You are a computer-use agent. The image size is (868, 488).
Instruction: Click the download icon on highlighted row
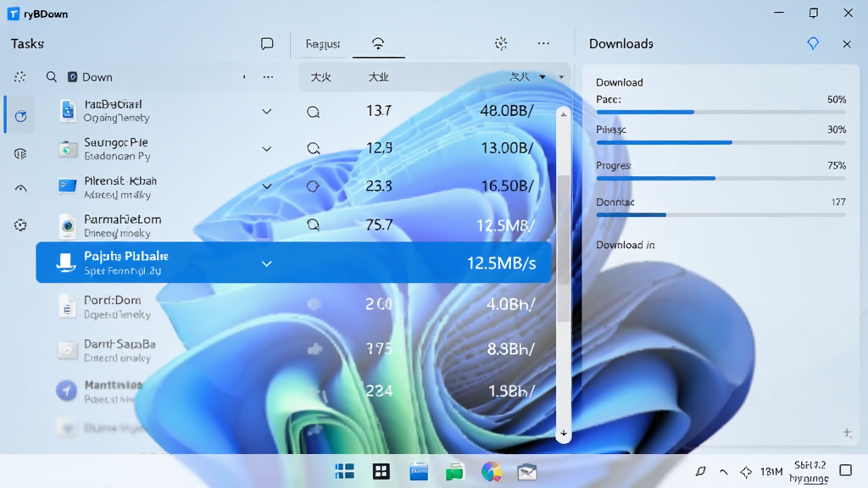point(65,263)
